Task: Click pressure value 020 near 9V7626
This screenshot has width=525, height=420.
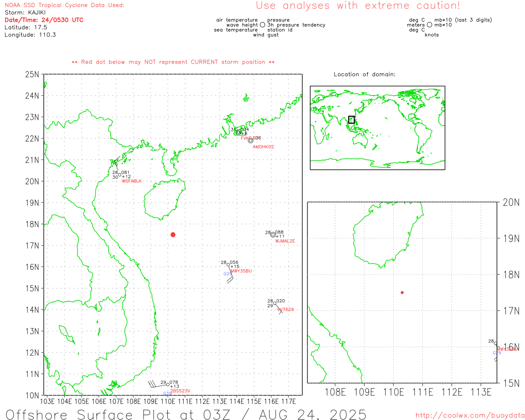Action: 281,301
